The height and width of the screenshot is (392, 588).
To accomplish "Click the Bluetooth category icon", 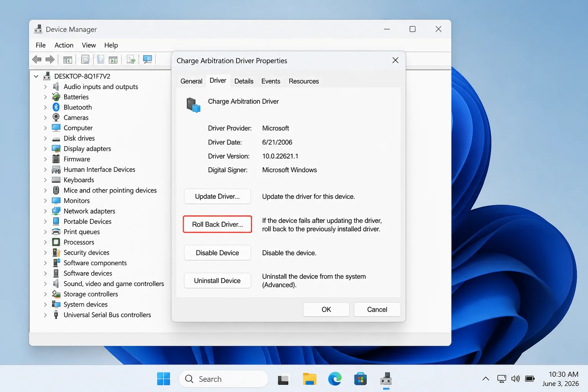I will pos(56,107).
